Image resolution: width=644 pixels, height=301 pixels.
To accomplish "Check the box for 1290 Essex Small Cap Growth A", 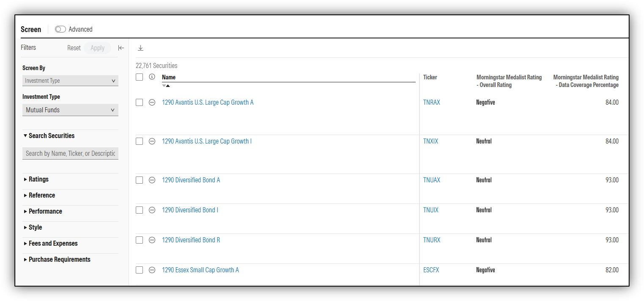I will tap(139, 270).
